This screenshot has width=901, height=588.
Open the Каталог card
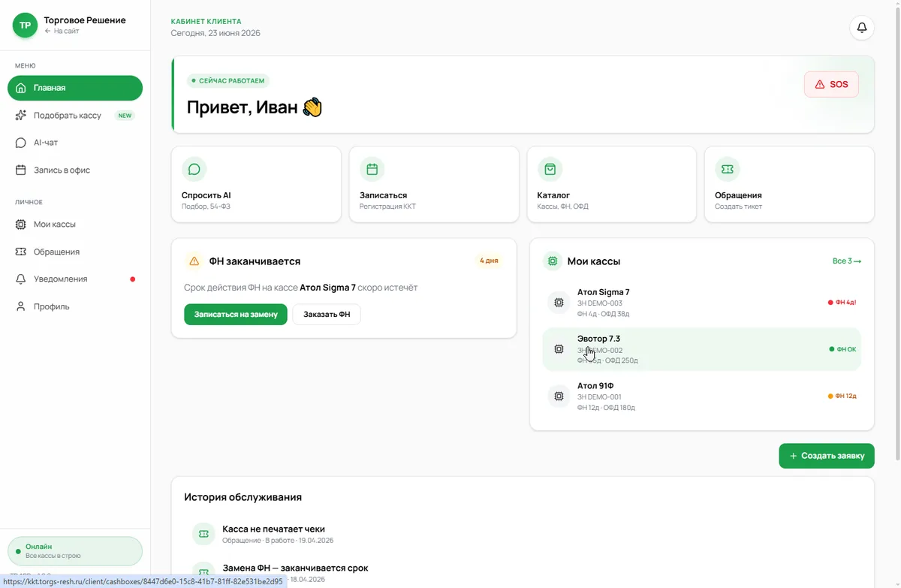612,184
